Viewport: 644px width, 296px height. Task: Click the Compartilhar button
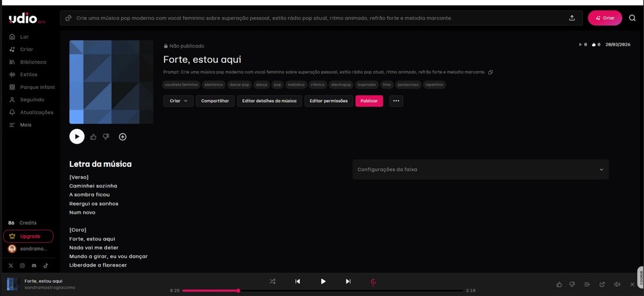(215, 101)
